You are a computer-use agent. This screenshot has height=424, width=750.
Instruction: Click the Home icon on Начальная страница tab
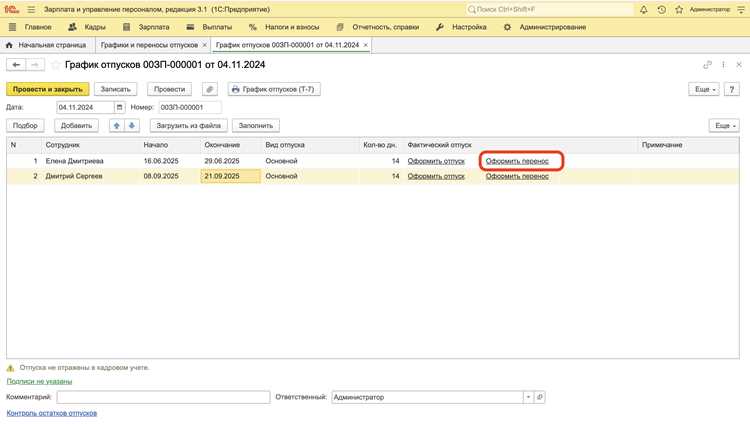tap(9, 45)
